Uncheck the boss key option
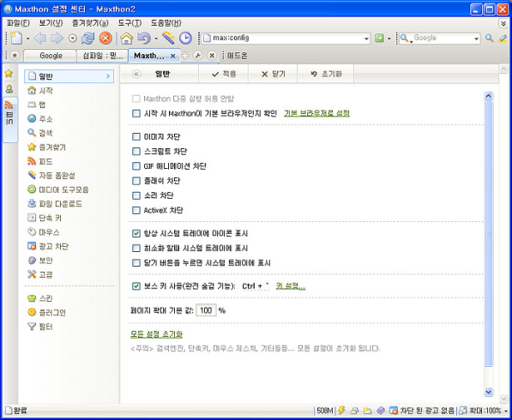 [x=136, y=286]
